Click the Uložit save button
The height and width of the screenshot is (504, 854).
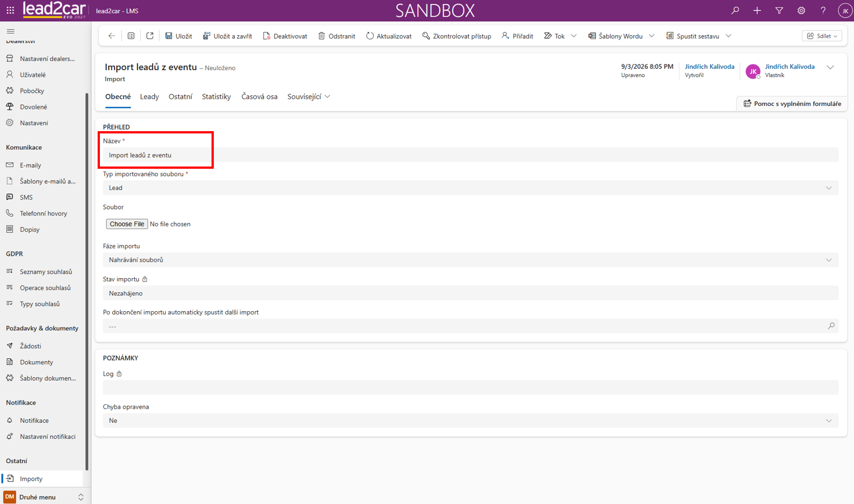pos(178,36)
